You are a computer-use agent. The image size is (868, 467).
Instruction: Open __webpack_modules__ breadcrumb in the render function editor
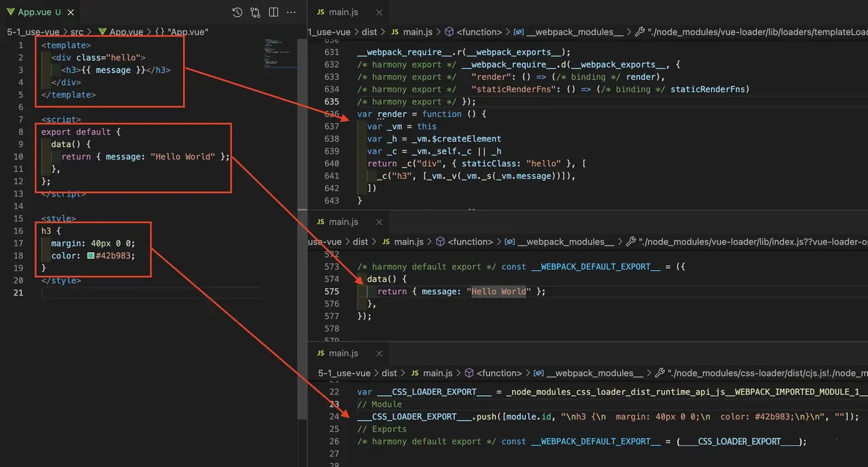coord(568,32)
